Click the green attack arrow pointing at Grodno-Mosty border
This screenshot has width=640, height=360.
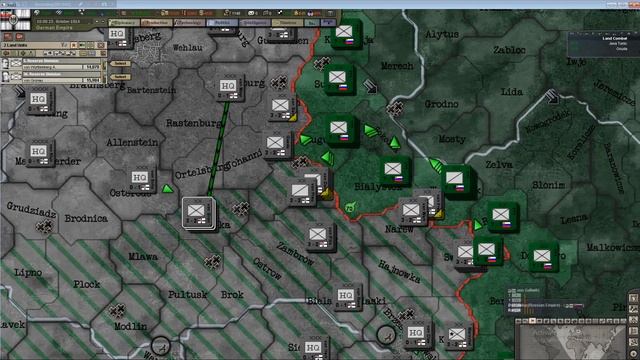435,164
